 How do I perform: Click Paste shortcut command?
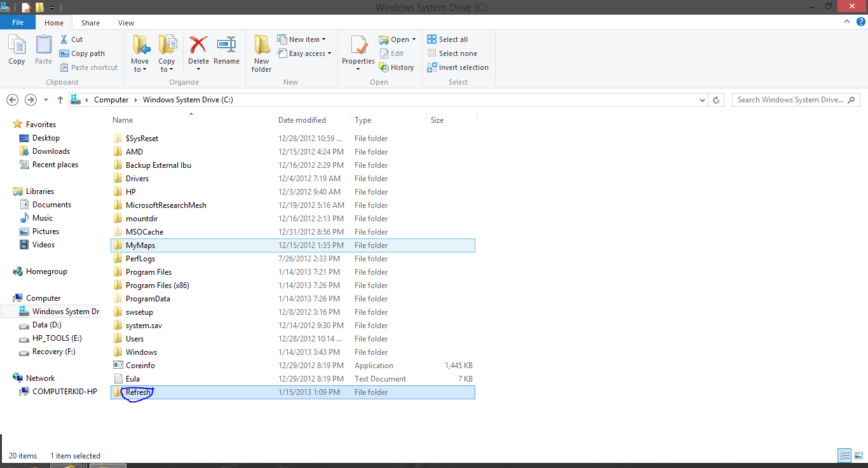[89, 67]
